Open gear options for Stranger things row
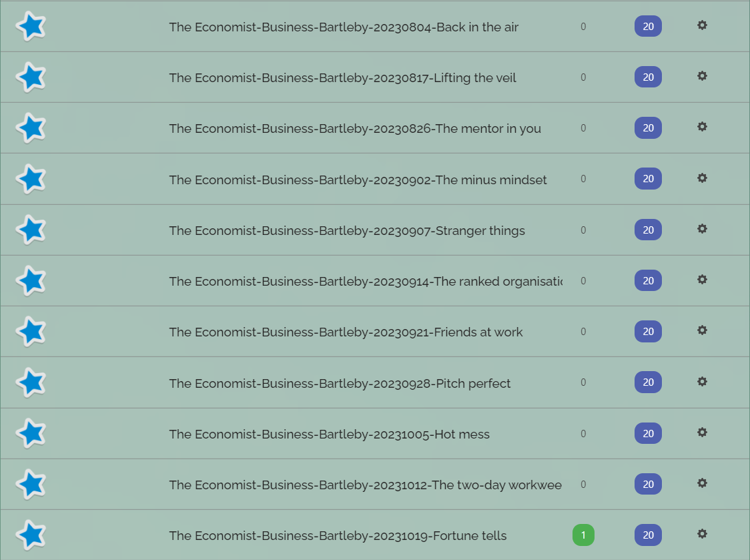750x560 pixels. pos(702,229)
